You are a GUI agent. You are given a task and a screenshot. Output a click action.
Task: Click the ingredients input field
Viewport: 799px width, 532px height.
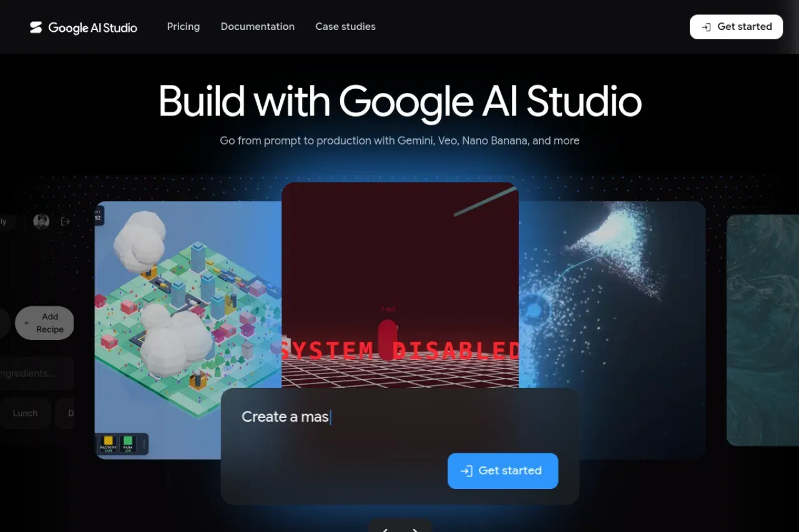[x=36, y=374]
